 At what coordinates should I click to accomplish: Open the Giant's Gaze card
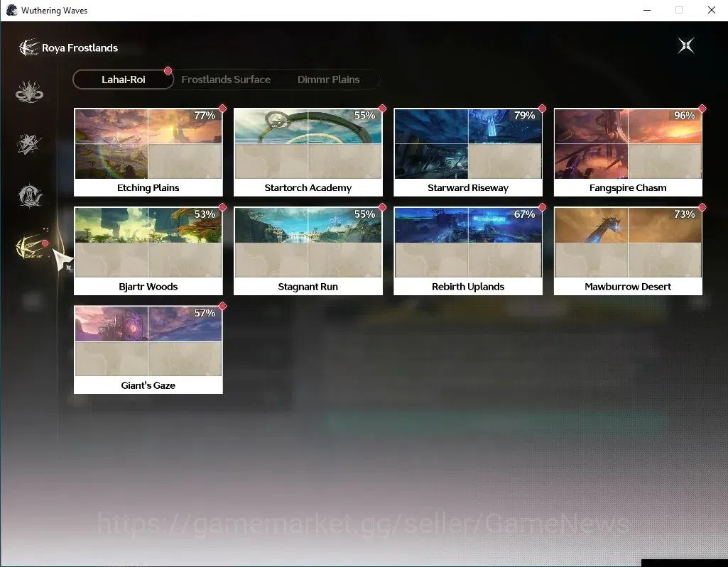pos(148,350)
